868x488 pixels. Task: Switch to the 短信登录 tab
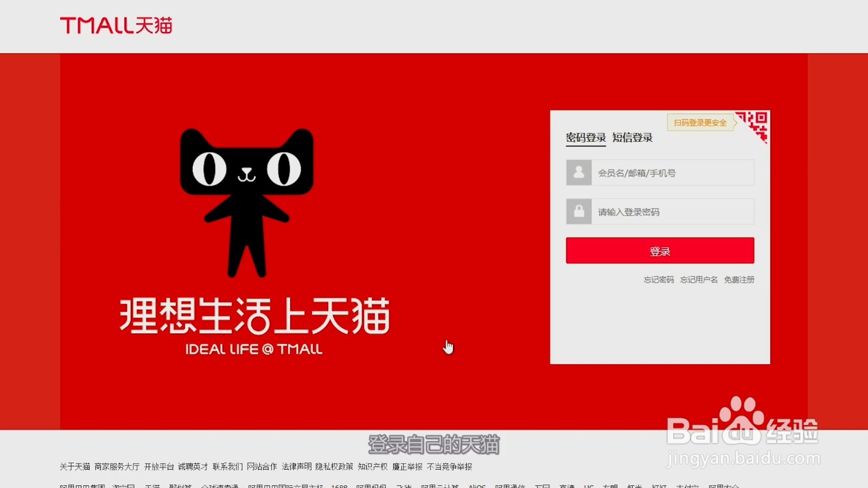(633, 137)
